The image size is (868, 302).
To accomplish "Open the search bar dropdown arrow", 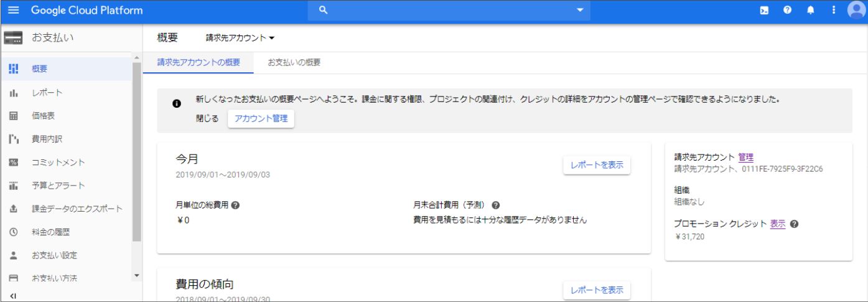I will click(x=579, y=11).
